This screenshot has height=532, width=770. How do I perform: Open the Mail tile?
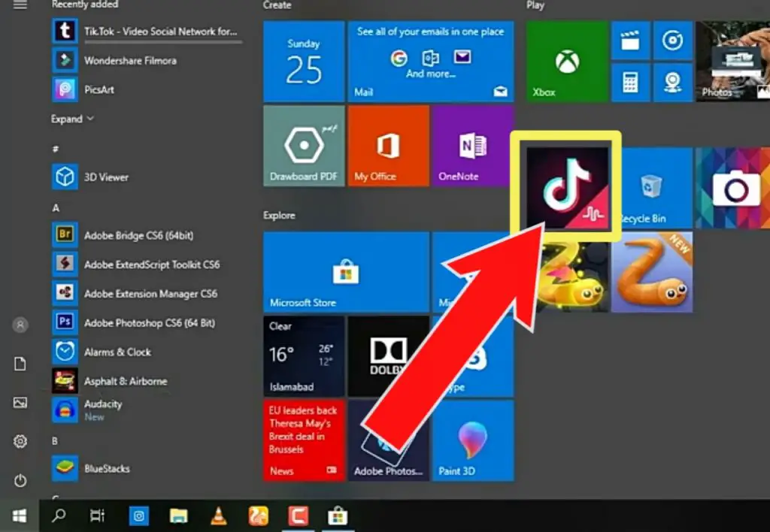(431, 62)
